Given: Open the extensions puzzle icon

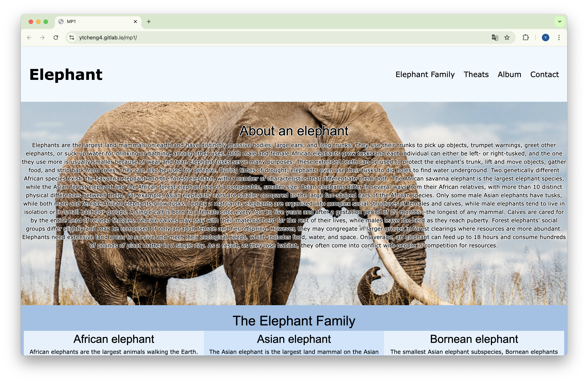Looking at the screenshot, I should 526,38.
